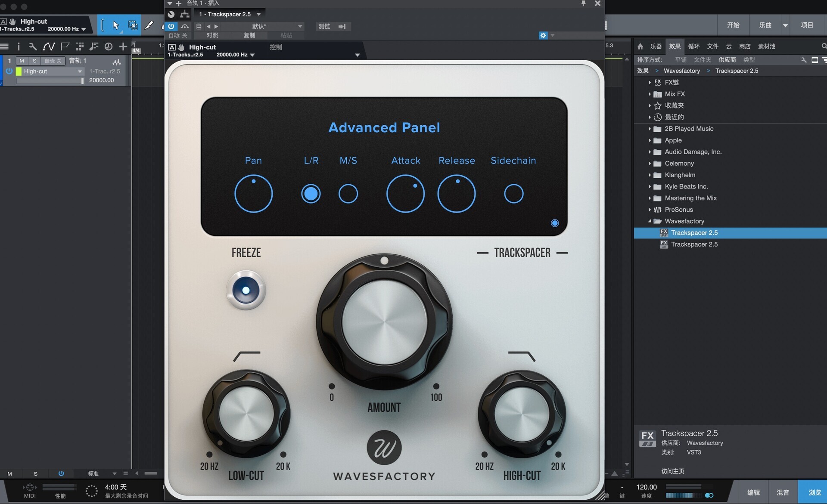Image resolution: width=827 pixels, height=504 pixels.
Task: Select the Range tool in the toolbar
Action: coord(133,25)
